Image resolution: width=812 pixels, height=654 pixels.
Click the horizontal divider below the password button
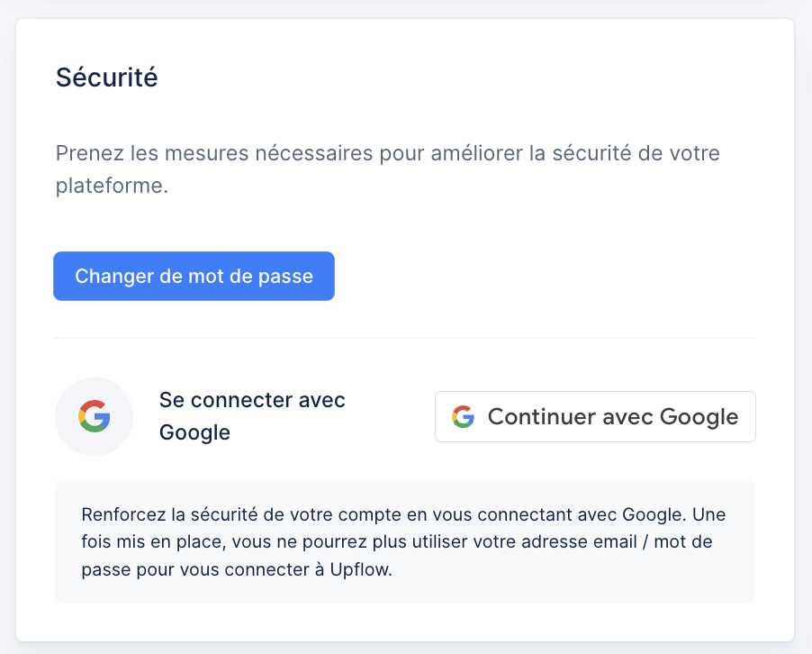405,338
